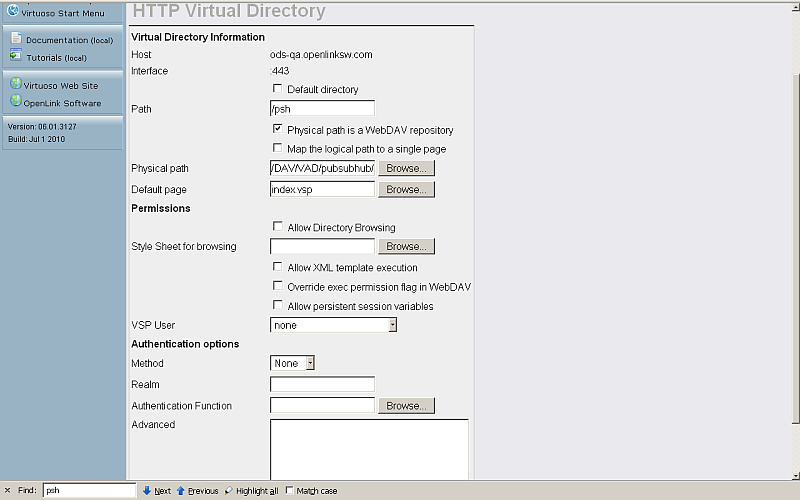
Task: Toggle the Match case checkbox
Action: [290, 491]
